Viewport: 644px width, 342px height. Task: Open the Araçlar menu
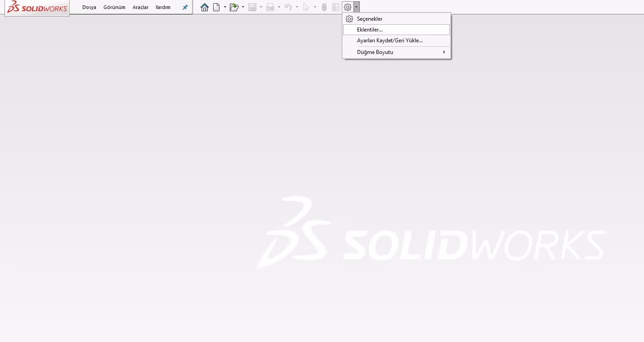click(140, 7)
